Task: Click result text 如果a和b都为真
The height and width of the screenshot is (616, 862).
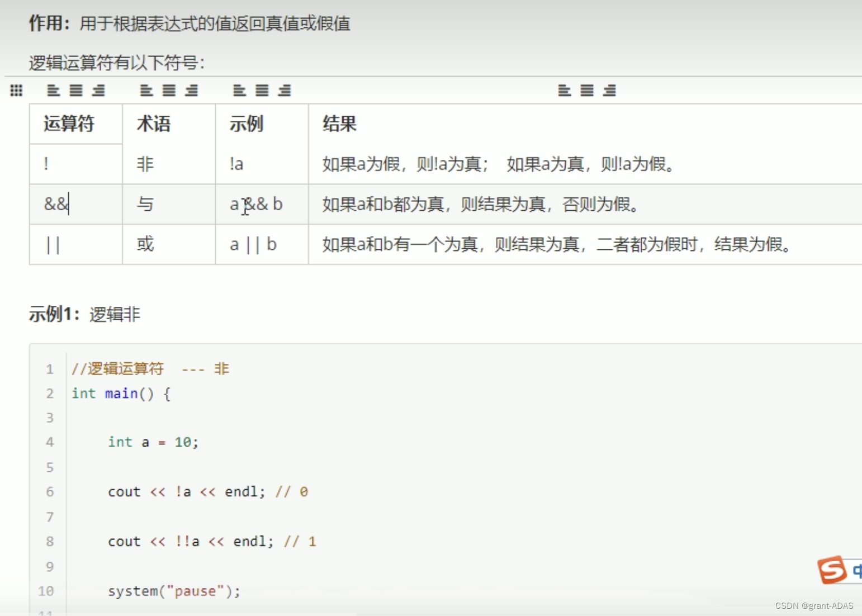Action: click(383, 205)
